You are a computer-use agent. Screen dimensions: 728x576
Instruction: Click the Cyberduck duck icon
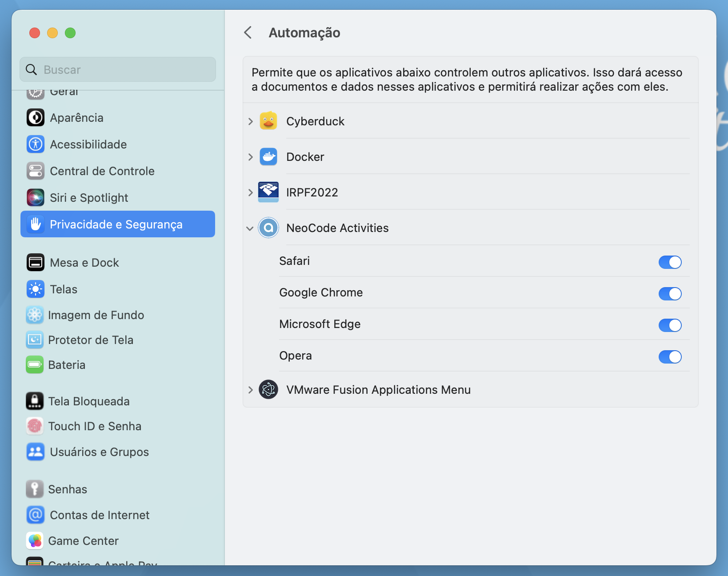pyautogui.click(x=268, y=121)
